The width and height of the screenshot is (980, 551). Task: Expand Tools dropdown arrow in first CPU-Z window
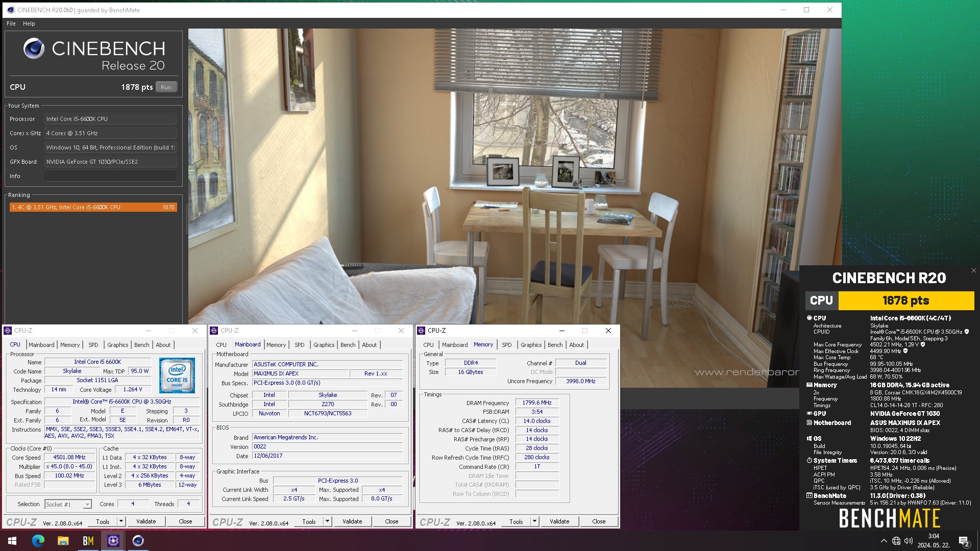[x=121, y=521]
